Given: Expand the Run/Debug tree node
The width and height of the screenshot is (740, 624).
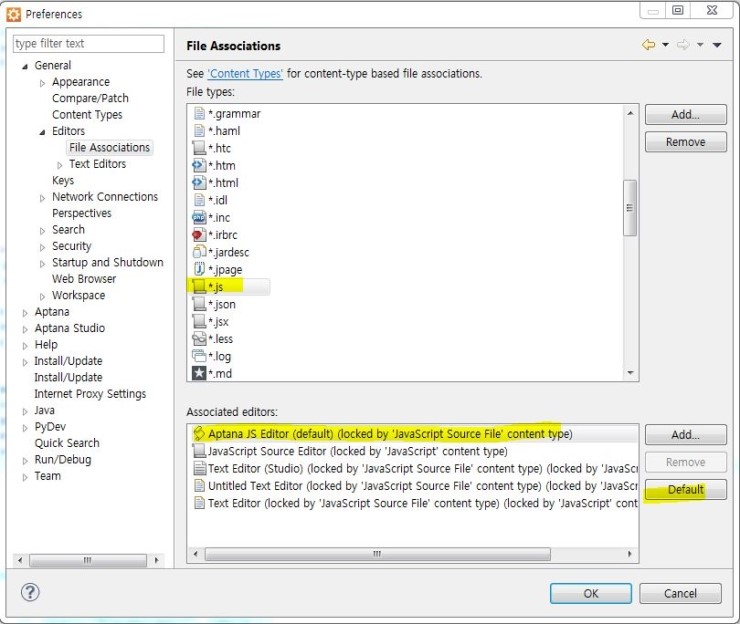Looking at the screenshot, I should click(25, 461).
